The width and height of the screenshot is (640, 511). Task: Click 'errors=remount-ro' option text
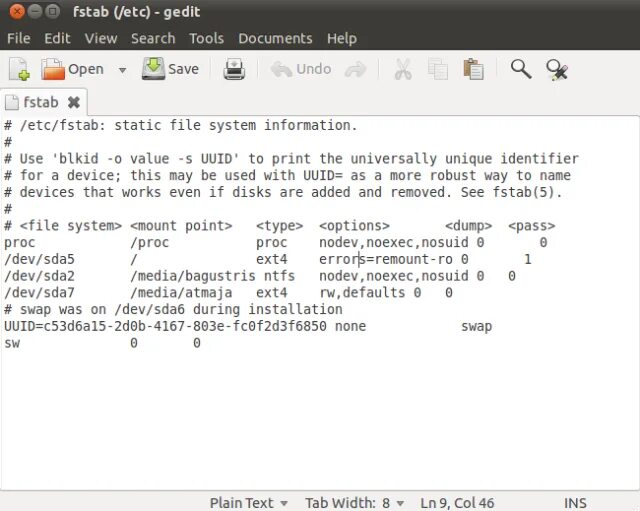pos(386,260)
